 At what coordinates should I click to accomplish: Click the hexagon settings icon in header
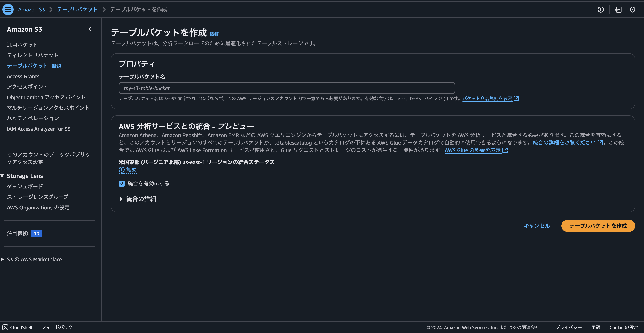click(x=633, y=10)
